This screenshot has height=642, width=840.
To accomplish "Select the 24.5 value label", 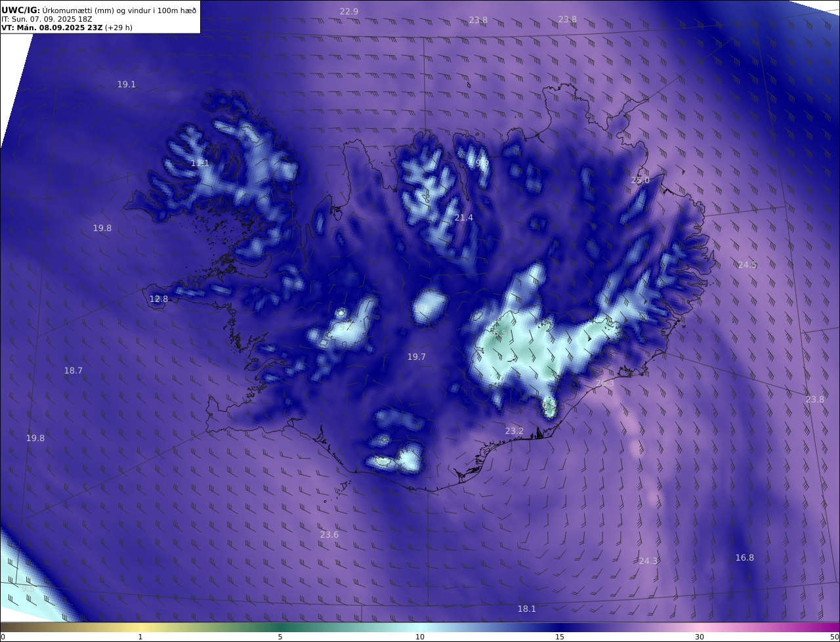I will pyautogui.click(x=747, y=265).
